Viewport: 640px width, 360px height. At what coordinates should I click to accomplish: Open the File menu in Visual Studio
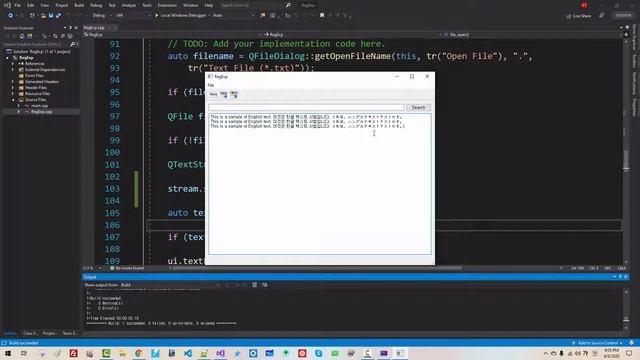point(17,5)
